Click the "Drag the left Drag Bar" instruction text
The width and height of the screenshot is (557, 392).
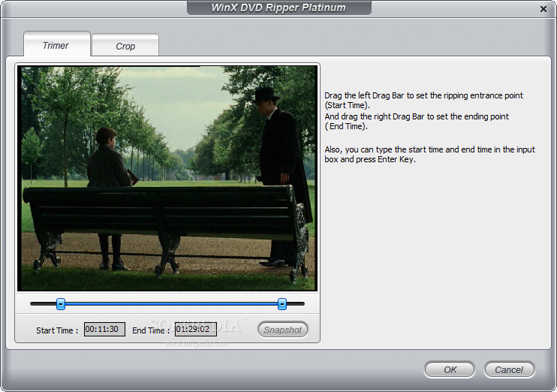(x=423, y=100)
